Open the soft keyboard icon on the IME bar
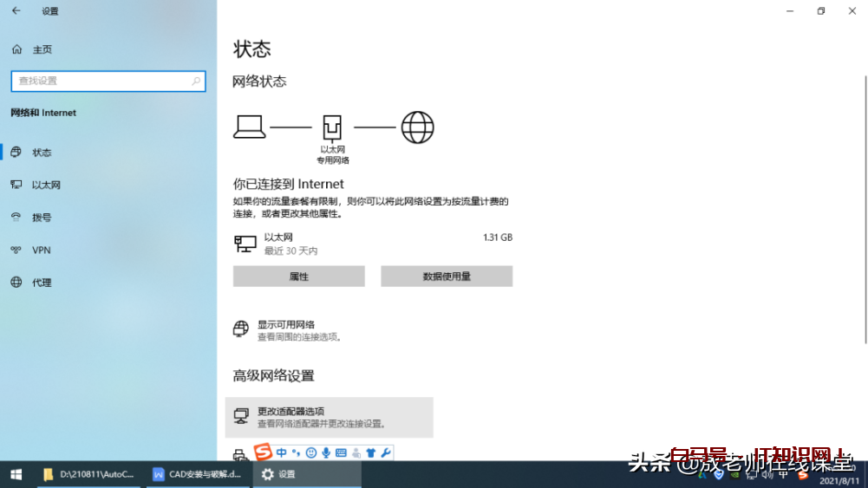This screenshot has height=488, width=868. coord(341,452)
